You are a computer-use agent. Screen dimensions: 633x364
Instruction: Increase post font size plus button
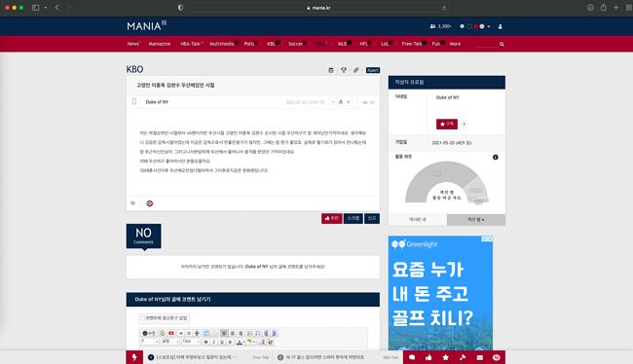point(349,102)
